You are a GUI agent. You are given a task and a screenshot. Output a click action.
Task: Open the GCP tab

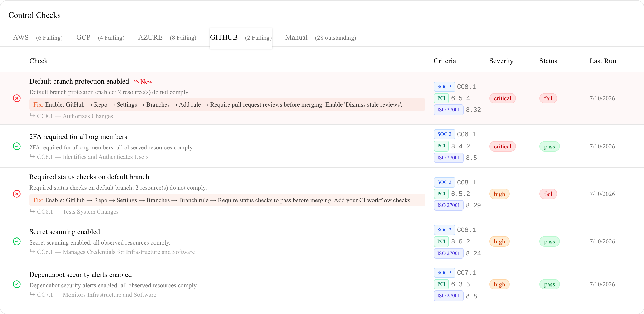pos(100,38)
